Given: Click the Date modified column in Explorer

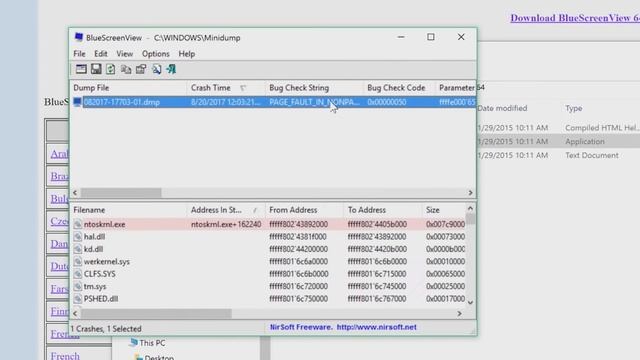Looking at the screenshot, I should click(x=502, y=108).
